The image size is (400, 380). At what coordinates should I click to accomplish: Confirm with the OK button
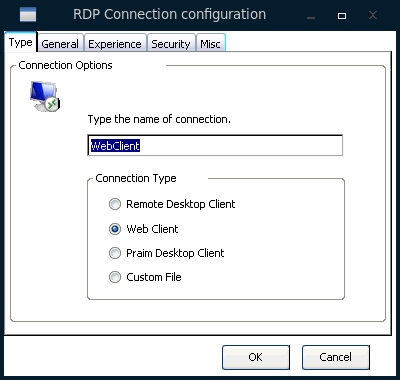click(256, 357)
